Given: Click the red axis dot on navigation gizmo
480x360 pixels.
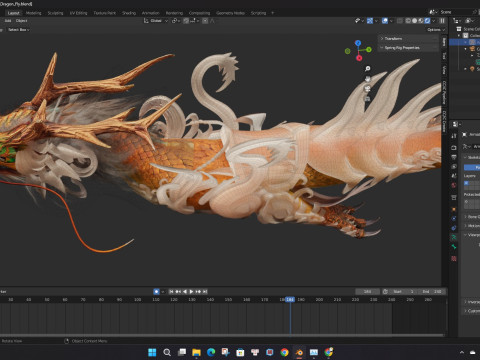Looking at the screenshot, I should [x=359, y=58].
